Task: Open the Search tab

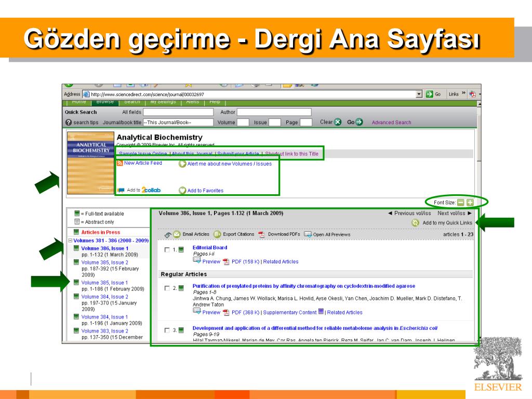Action: pos(132,102)
